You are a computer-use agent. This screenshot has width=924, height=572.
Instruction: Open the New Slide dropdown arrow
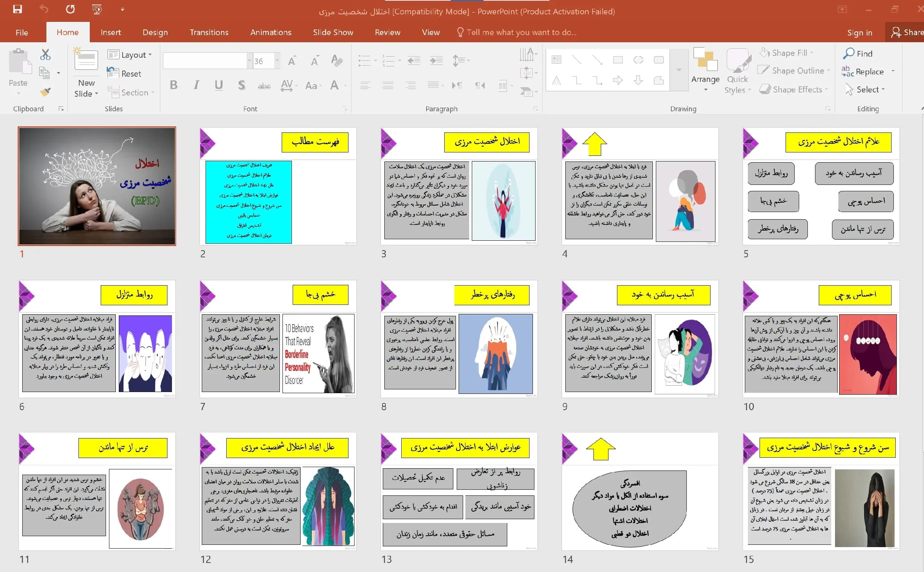pos(97,94)
